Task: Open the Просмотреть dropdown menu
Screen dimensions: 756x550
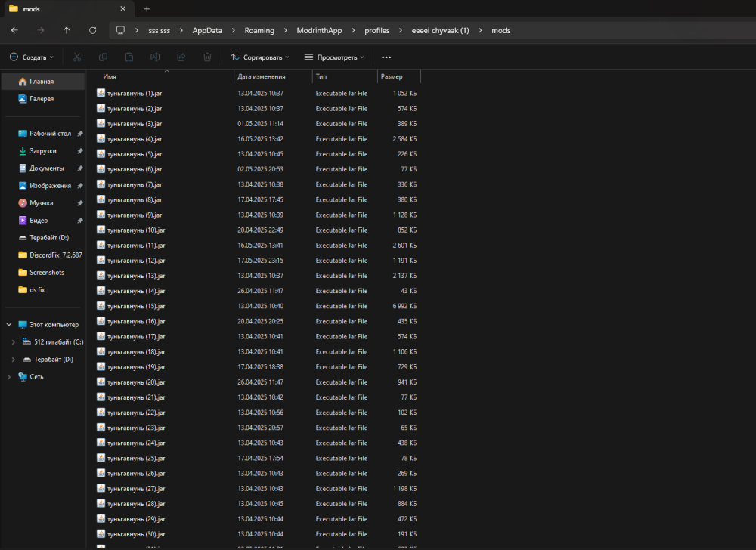Action: [x=334, y=57]
